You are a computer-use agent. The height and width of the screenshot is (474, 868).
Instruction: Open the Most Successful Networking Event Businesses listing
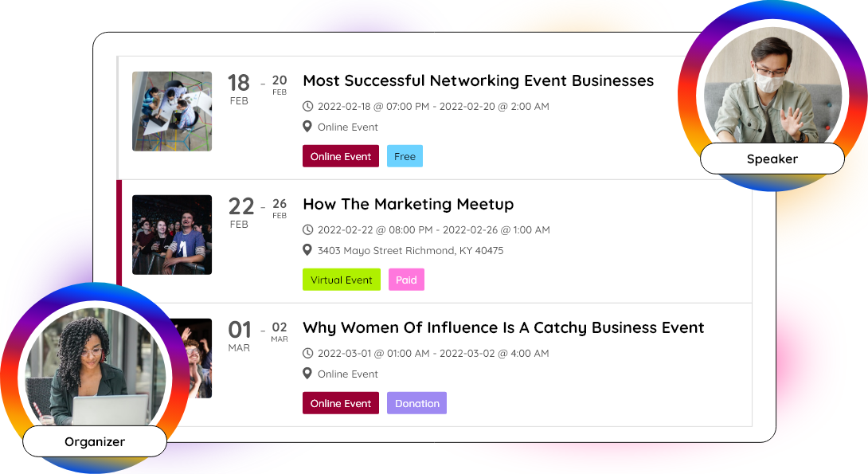click(478, 80)
